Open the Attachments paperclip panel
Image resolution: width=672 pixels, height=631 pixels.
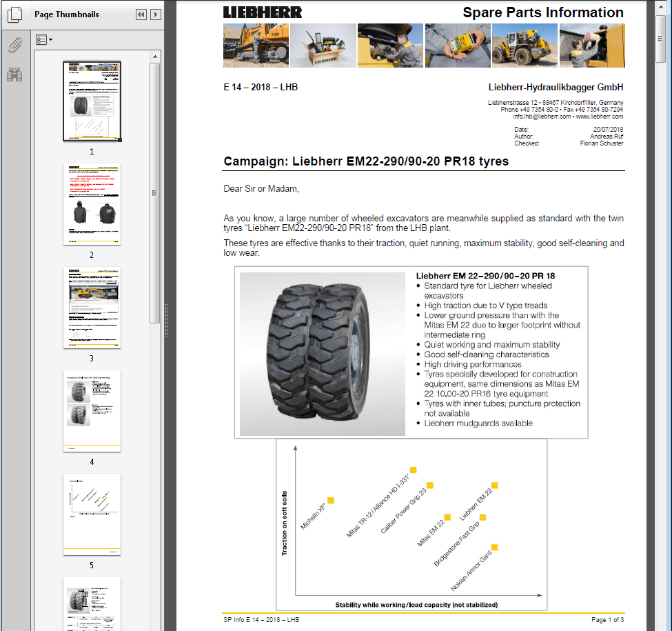pos(14,45)
